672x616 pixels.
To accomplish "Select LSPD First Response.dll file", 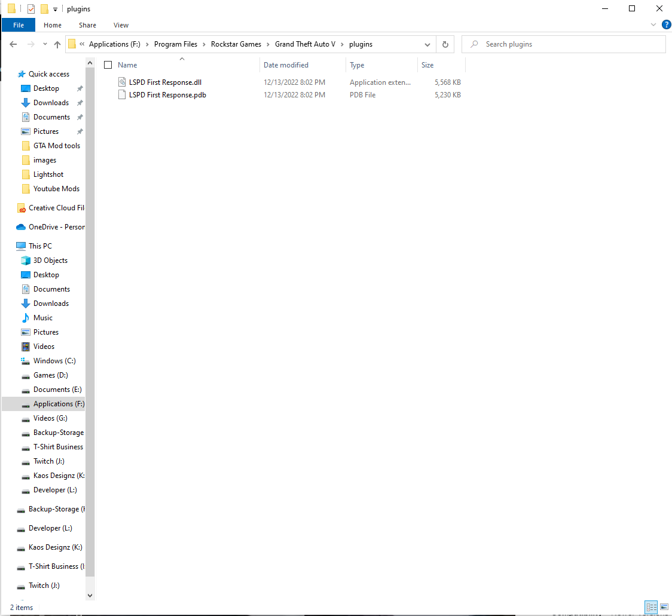I will [165, 82].
